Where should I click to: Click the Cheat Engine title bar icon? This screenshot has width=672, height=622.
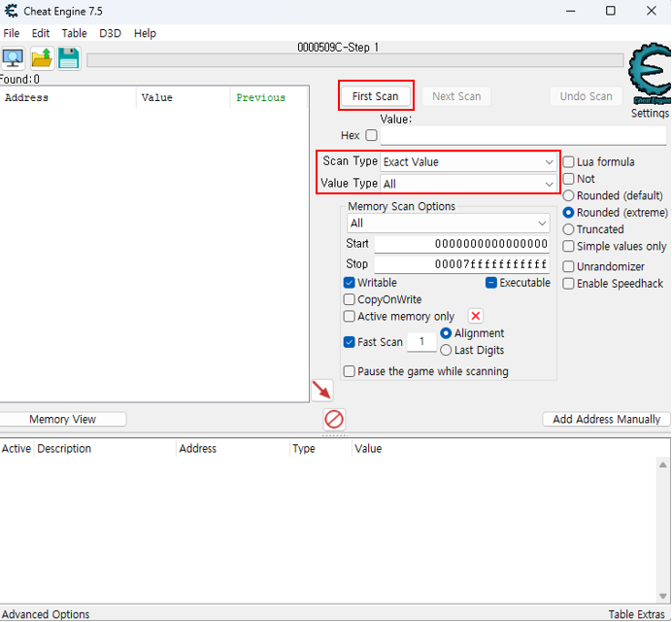11,11
